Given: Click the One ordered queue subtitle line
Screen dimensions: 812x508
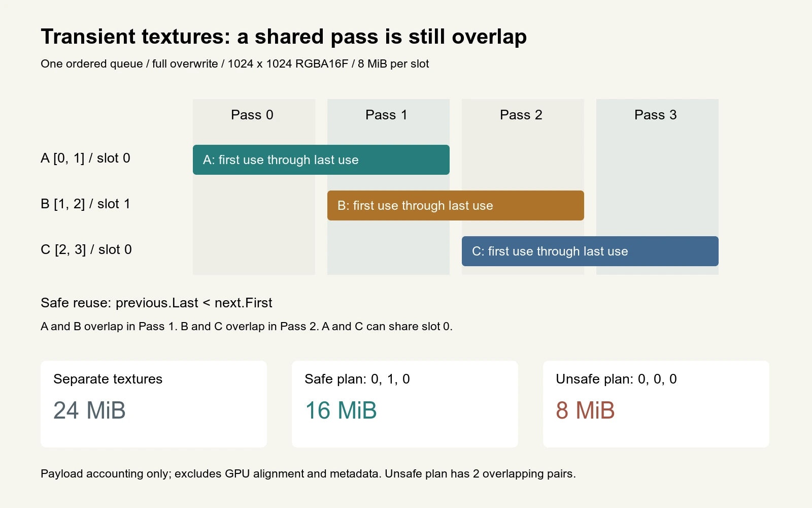Looking at the screenshot, I should pyautogui.click(x=234, y=63).
